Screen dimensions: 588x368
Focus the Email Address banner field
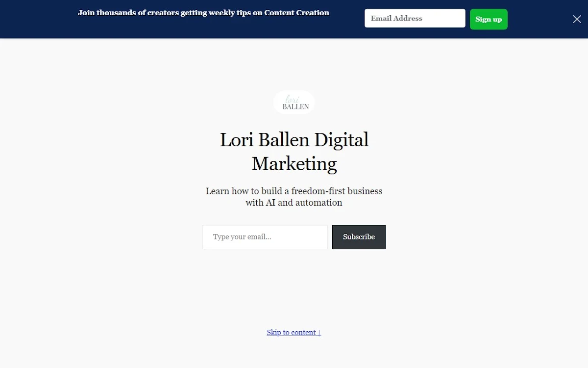pyautogui.click(x=415, y=18)
